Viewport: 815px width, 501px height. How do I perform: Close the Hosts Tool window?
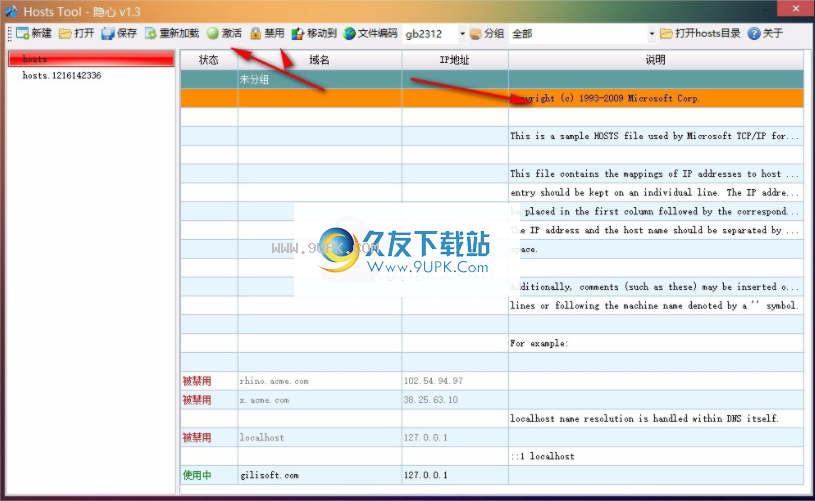point(796,8)
